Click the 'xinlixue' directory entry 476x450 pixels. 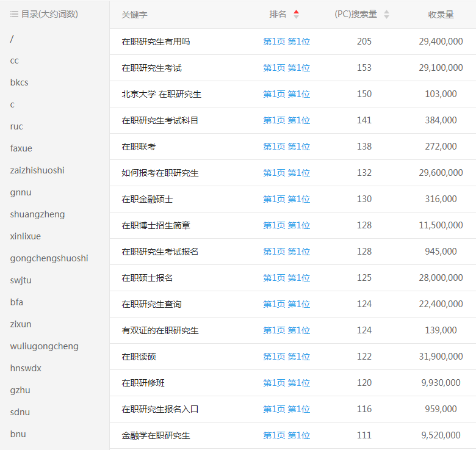pyautogui.click(x=26, y=236)
